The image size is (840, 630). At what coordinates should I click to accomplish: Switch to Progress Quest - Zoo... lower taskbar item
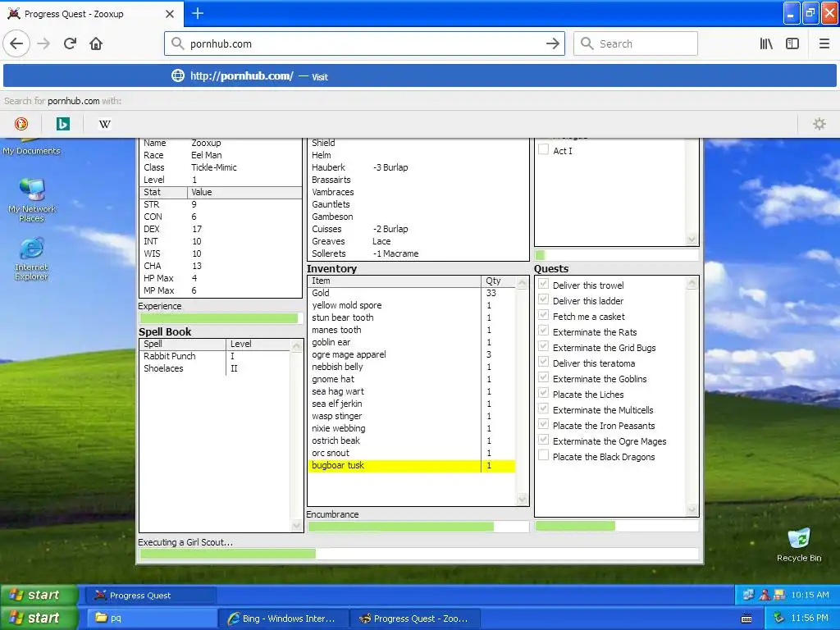415,619
